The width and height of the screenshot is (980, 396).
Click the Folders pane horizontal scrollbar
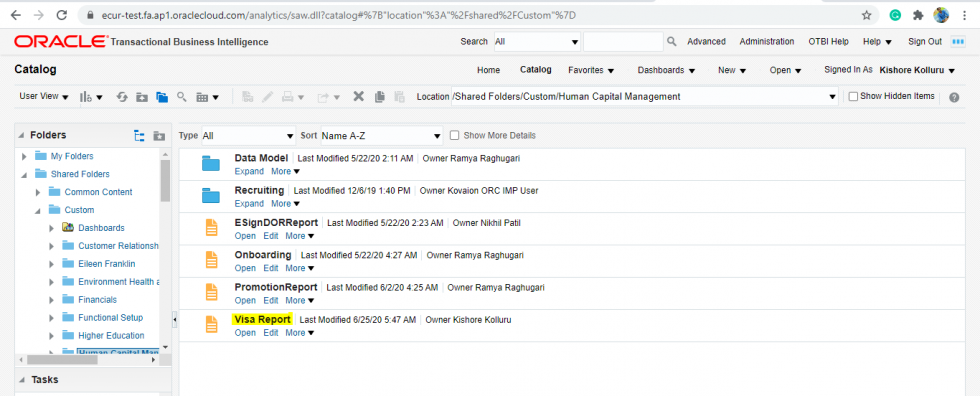pos(62,360)
